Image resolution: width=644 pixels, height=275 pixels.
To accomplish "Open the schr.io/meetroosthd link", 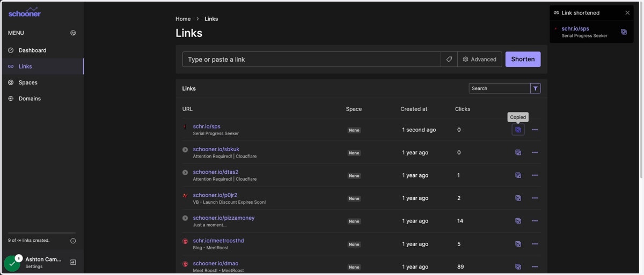I will [x=218, y=241].
